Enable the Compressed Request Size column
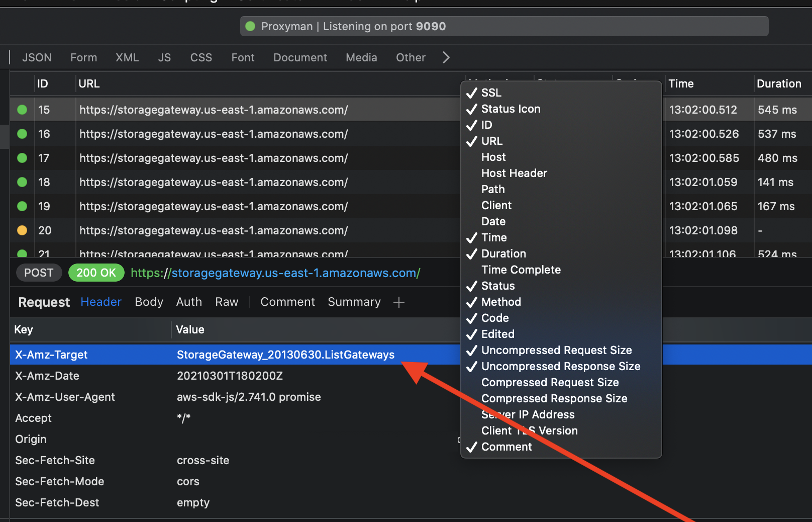 pyautogui.click(x=550, y=382)
